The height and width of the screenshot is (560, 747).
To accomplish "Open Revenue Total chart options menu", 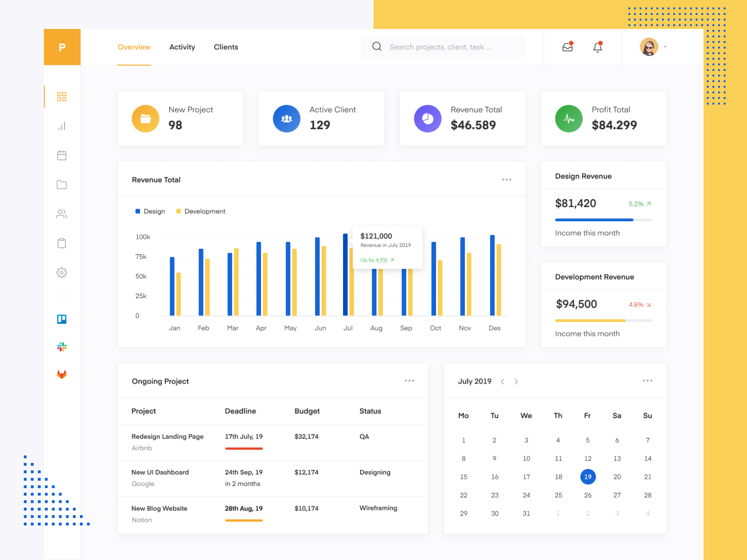I will [507, 180].
